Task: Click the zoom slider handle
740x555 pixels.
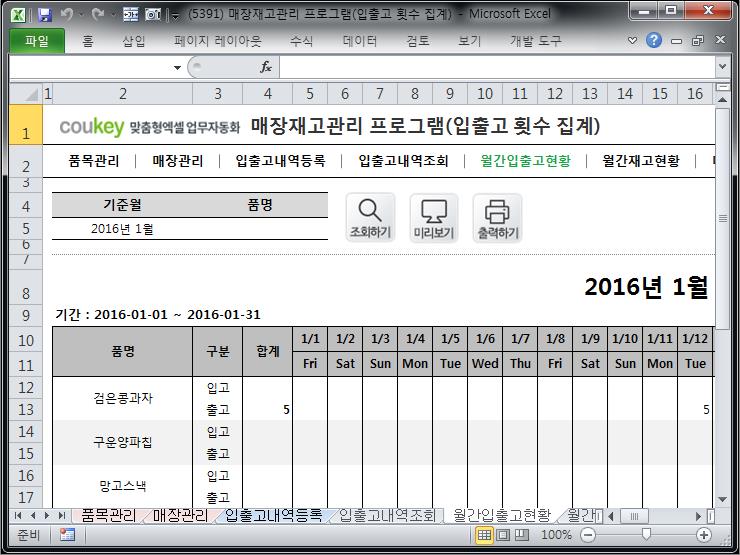Action: click(646, 534)
